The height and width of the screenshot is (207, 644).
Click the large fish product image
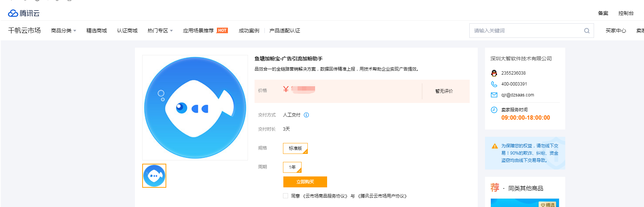tap(195, 108)
